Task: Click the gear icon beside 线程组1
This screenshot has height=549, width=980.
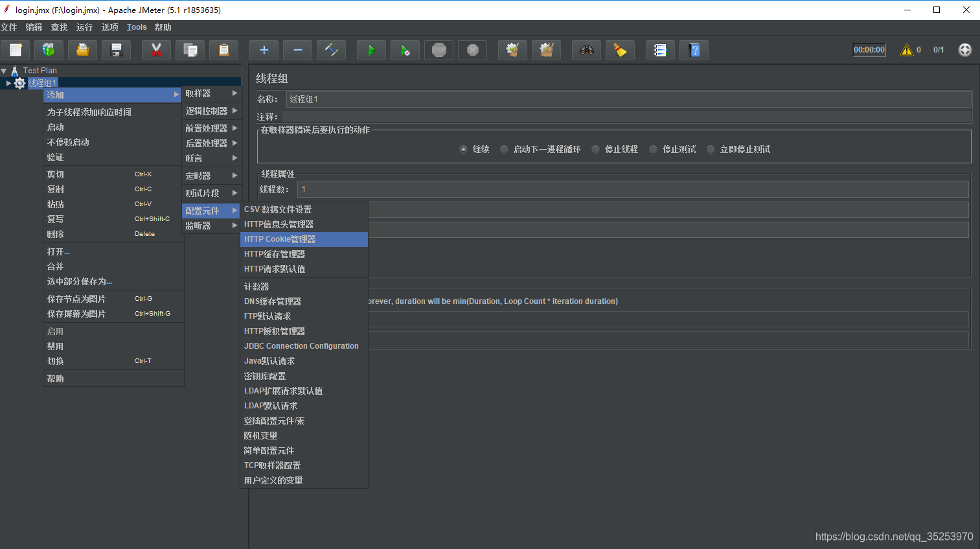Action: (20, 83)
